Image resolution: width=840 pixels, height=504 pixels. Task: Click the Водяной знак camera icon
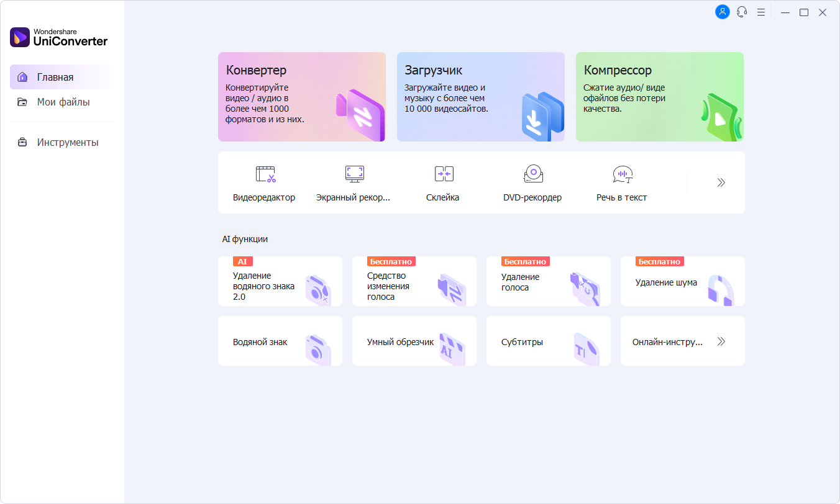pyautogui.click(x=318, y=349)
